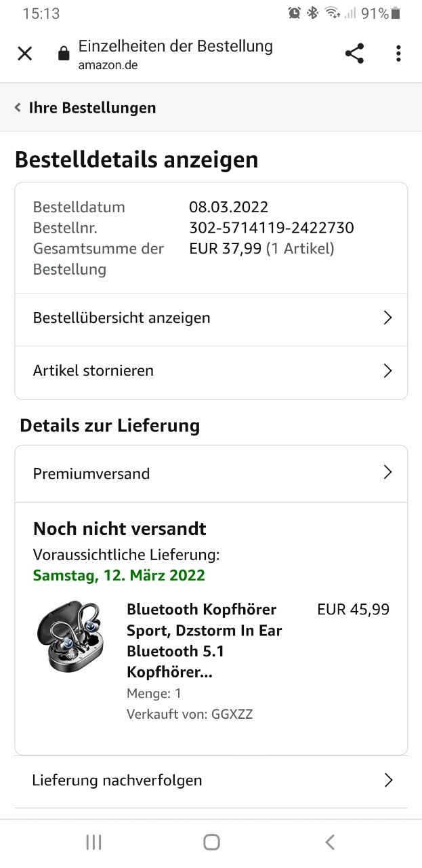Screen dimensions: 422x868
Task: Expand Bestellübersicht anzeigen chevron
Action: point(387,317)
